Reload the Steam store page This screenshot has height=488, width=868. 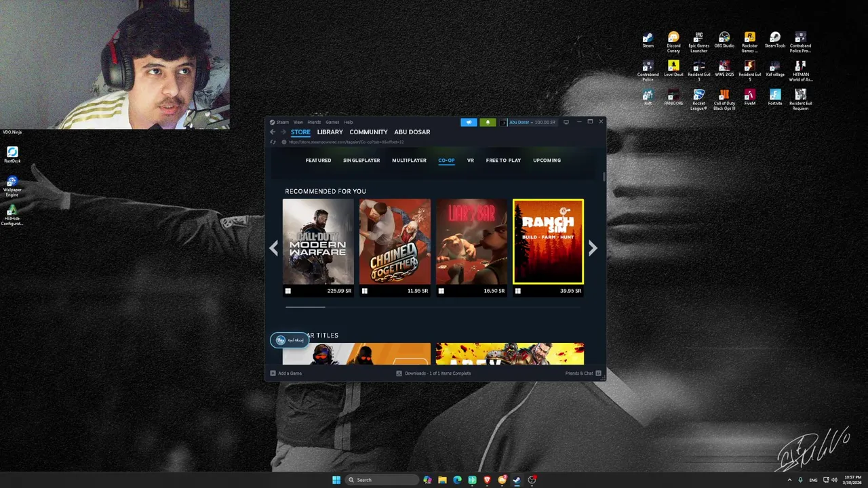[x=273, y=142]
